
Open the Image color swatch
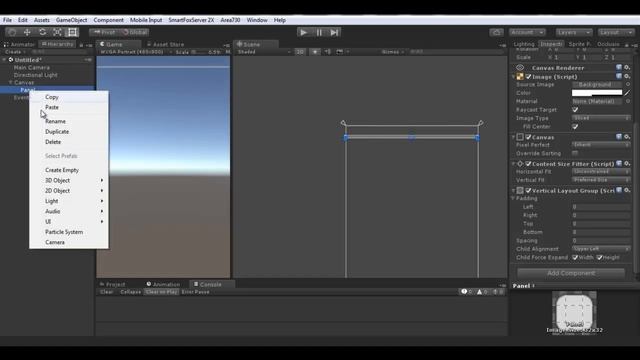(x=597, y=93)
